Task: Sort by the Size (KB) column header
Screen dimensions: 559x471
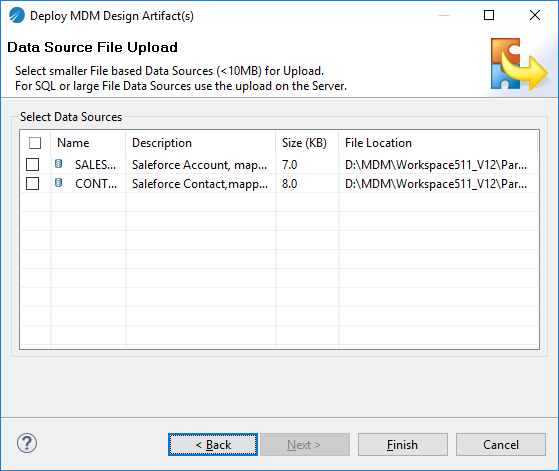Action: [307, 143]
